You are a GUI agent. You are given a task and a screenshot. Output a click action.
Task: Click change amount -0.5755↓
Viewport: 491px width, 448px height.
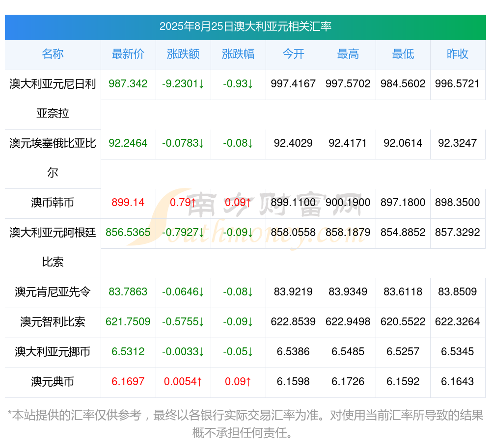pos(183,321)
